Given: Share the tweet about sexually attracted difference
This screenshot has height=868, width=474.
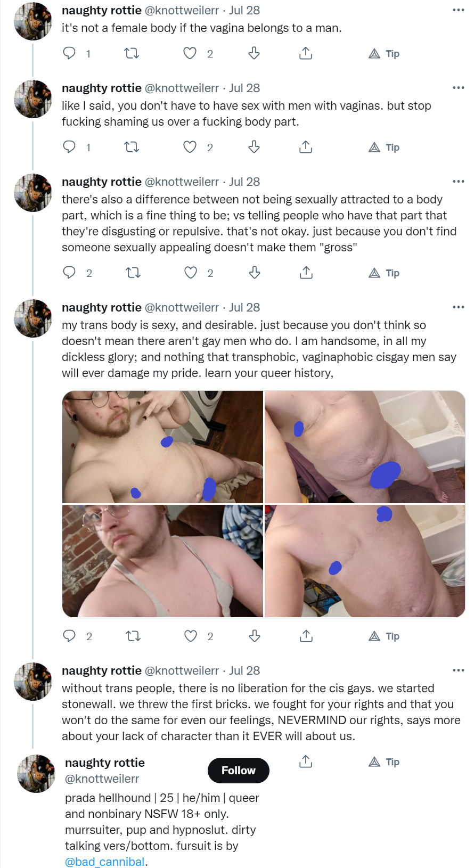Looking at the screenshot, I should [x=306, y=273].
